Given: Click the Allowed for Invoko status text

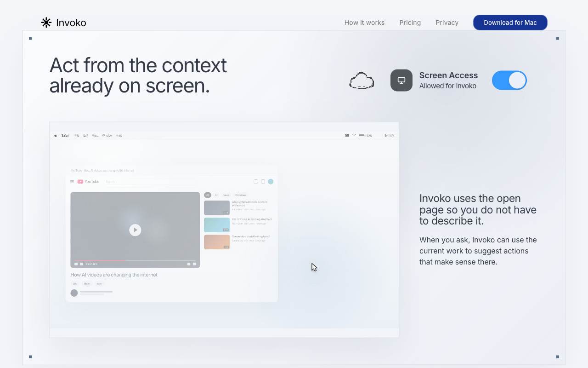Looking at the screenshot, I should point(448,86).
